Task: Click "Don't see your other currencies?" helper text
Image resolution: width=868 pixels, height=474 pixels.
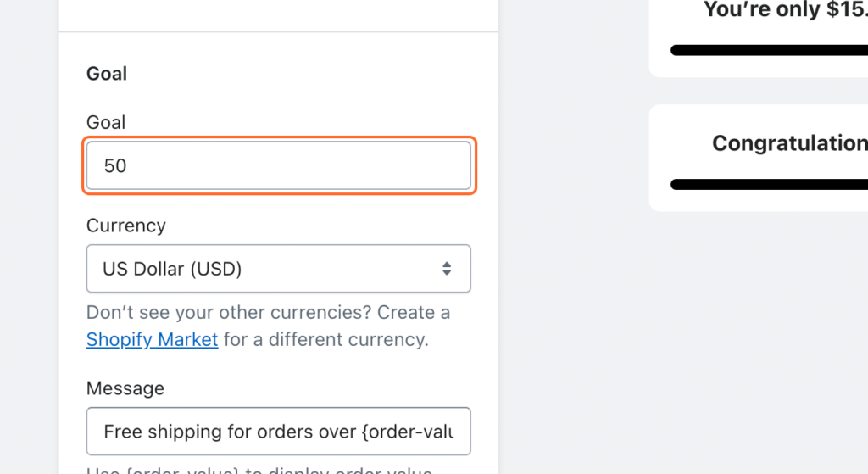Action: [229, 312]
